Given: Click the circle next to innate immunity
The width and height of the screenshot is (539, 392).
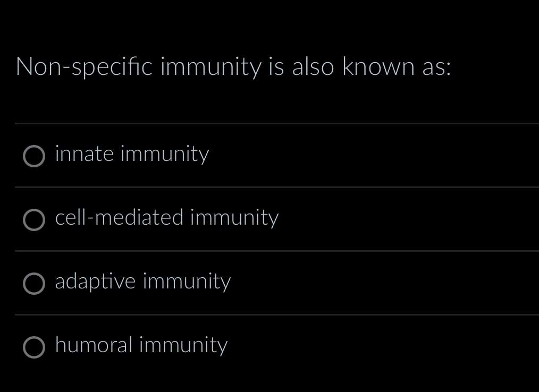Looking at the screenshot, I should [x=34, y=156].
